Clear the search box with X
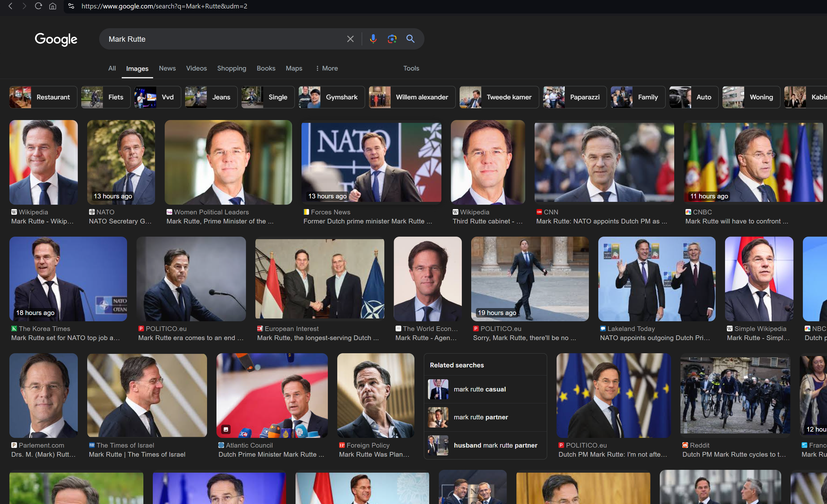This screenshot has height=504, width=827. [350, 39]
